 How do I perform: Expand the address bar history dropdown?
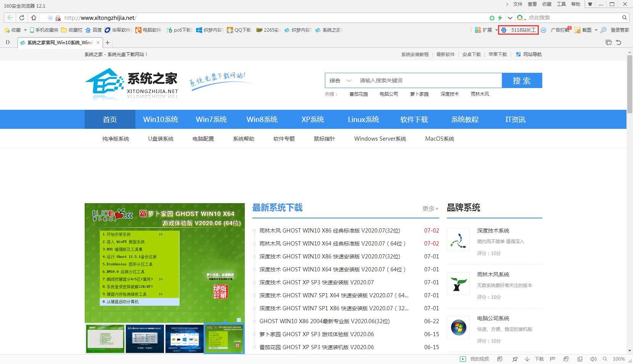510,18
